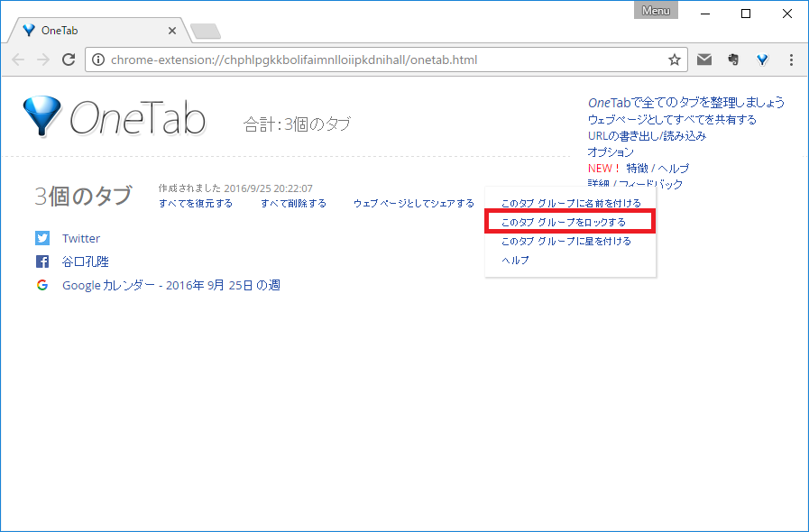Click the OneTab funnel icon in toolbar
Screen dimensions: 809x532
(x=762, y=60)
